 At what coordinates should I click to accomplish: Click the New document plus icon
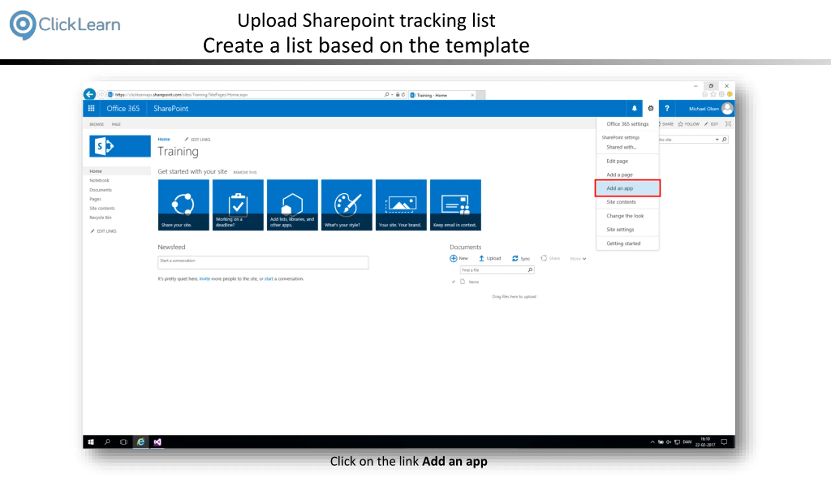[453, 259]
